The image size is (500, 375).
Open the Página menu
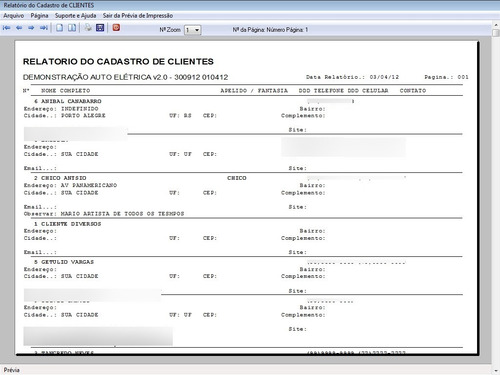point(39,16)
